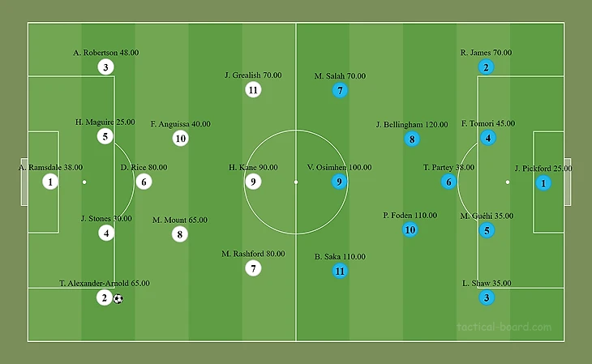Select white player 6 D. Rice
Viewport: 592px width, 364px height.
click(x=144, y=182)
